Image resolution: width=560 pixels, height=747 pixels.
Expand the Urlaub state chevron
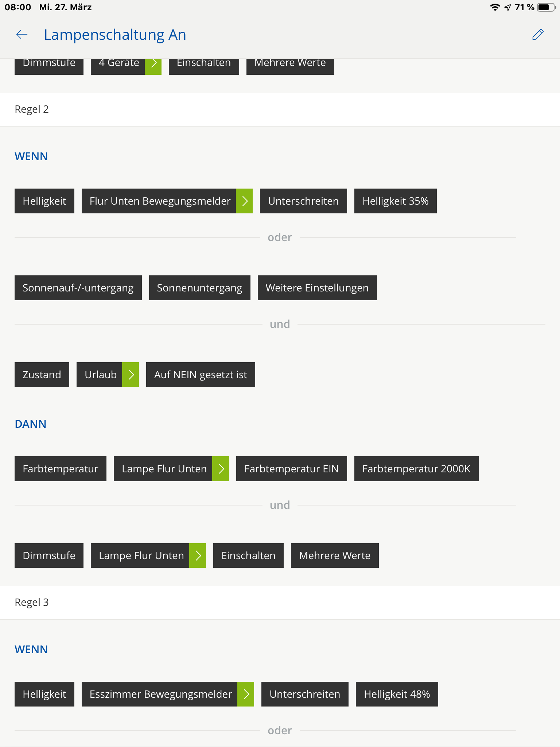pos(131,375)
